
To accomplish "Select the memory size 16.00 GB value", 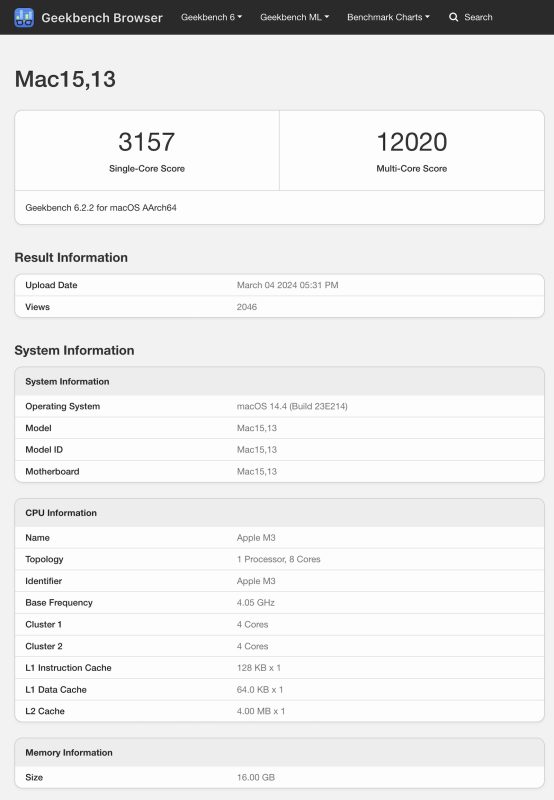I will click(256, 778).
